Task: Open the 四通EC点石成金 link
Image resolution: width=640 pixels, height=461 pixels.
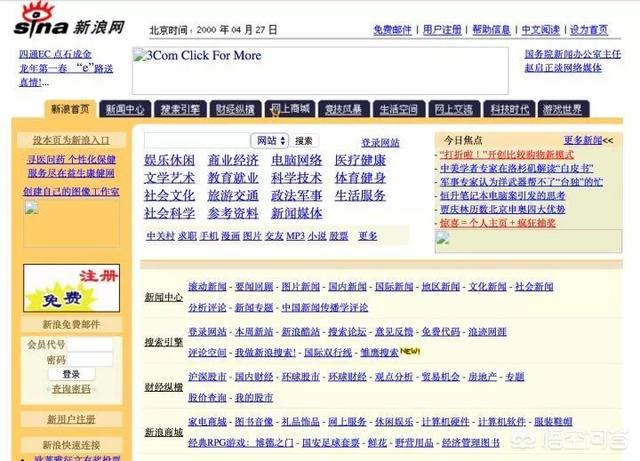Action: point(55,54)
